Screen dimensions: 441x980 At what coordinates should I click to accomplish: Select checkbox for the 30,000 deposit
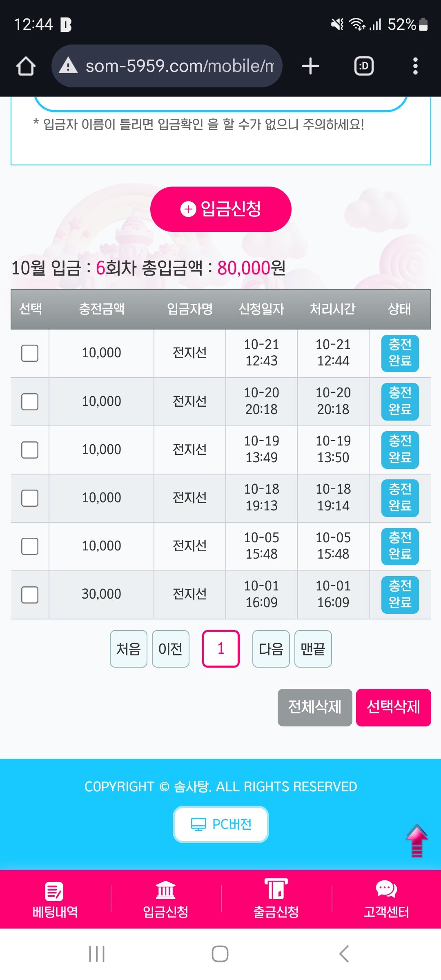pyautogui.click(x=30, y=595)
